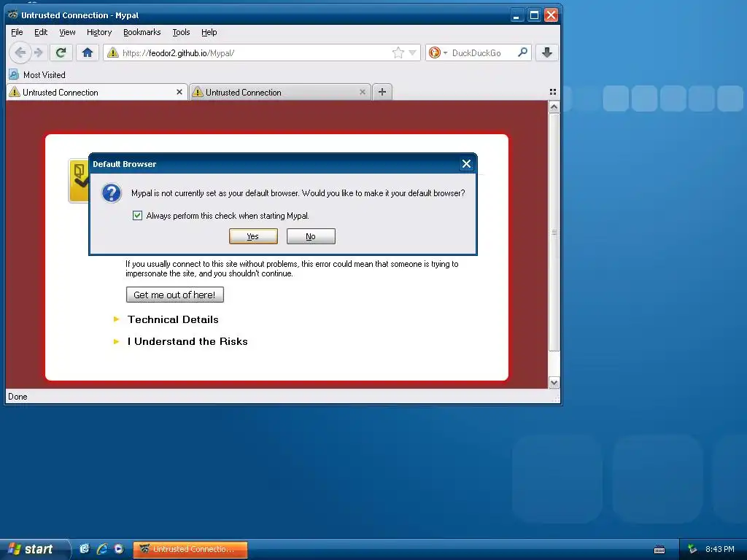Bookmark this page with the star icon
This screenshot has width=747, height=560.
pyautogui.click(x=398, y=52)
